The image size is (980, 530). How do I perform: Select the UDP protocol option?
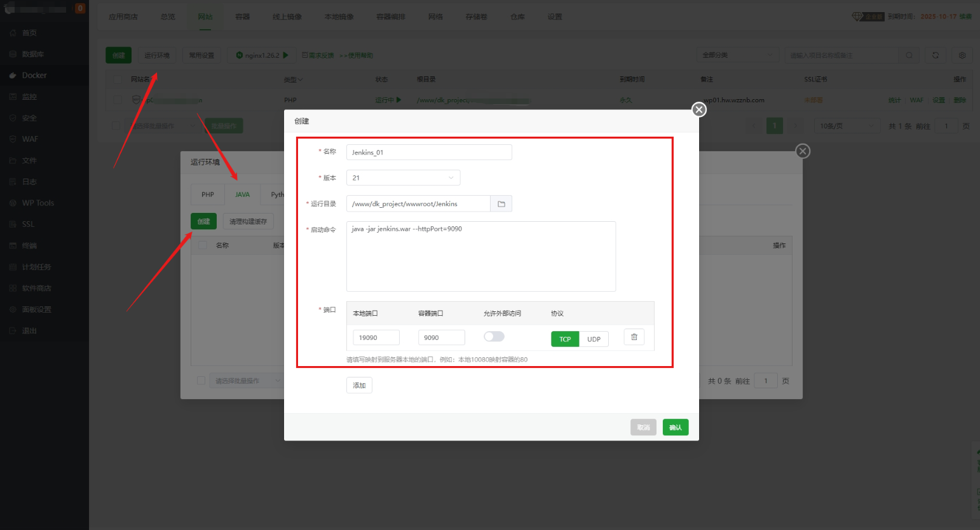[594, 339]
